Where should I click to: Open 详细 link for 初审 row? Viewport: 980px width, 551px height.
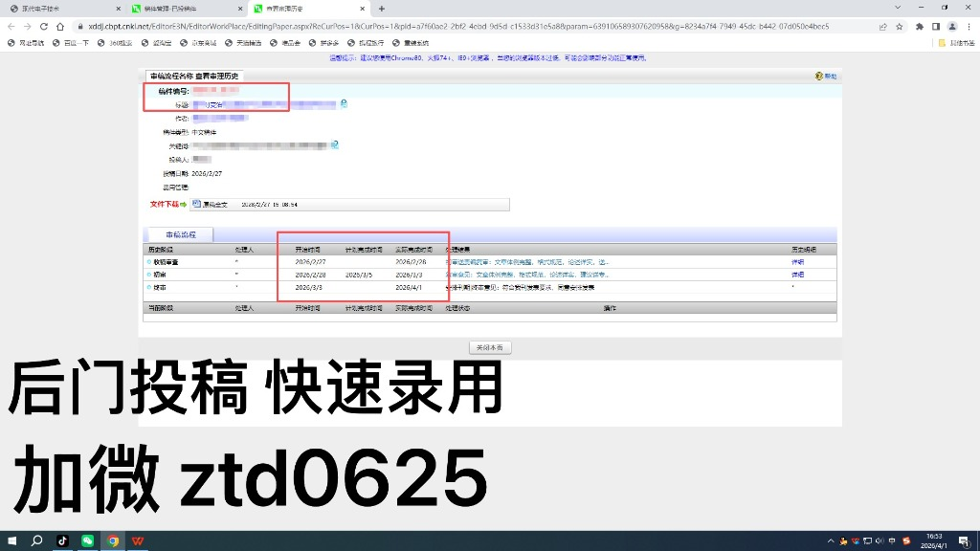797,275
